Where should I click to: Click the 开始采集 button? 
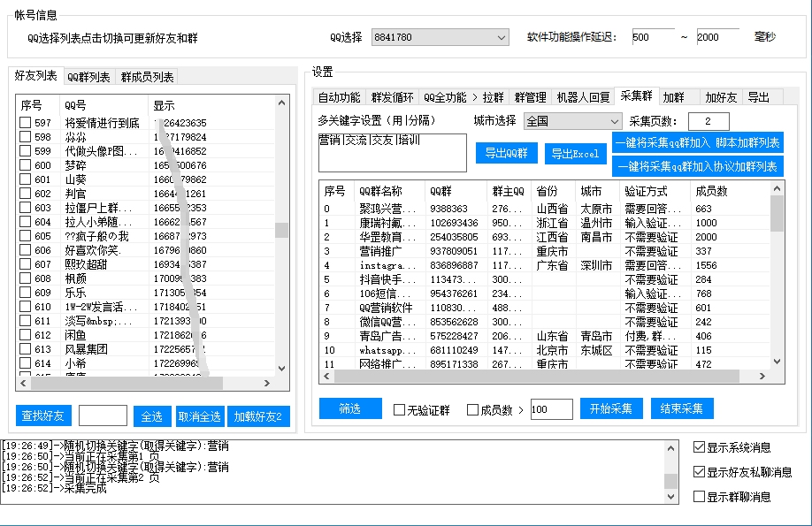point(611,408)
